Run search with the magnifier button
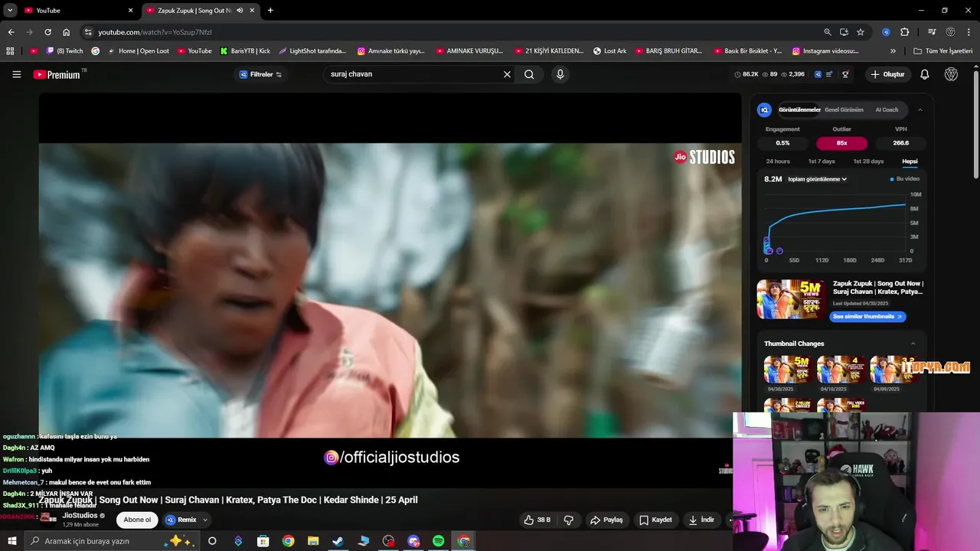 529,74
